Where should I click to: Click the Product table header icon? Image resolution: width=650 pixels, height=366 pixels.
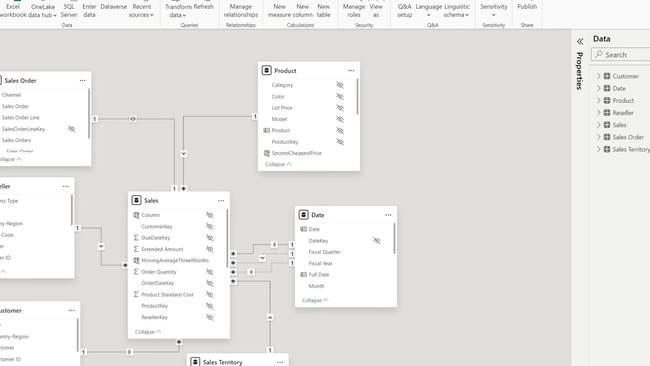[267, 70]
